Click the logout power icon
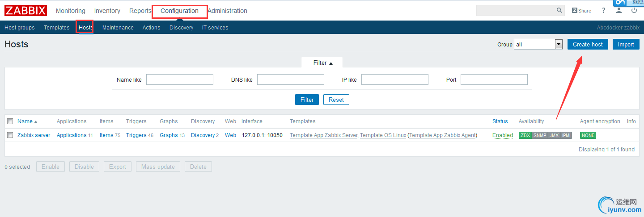Viewport: 644px width, 217px height. pos(634,11)
